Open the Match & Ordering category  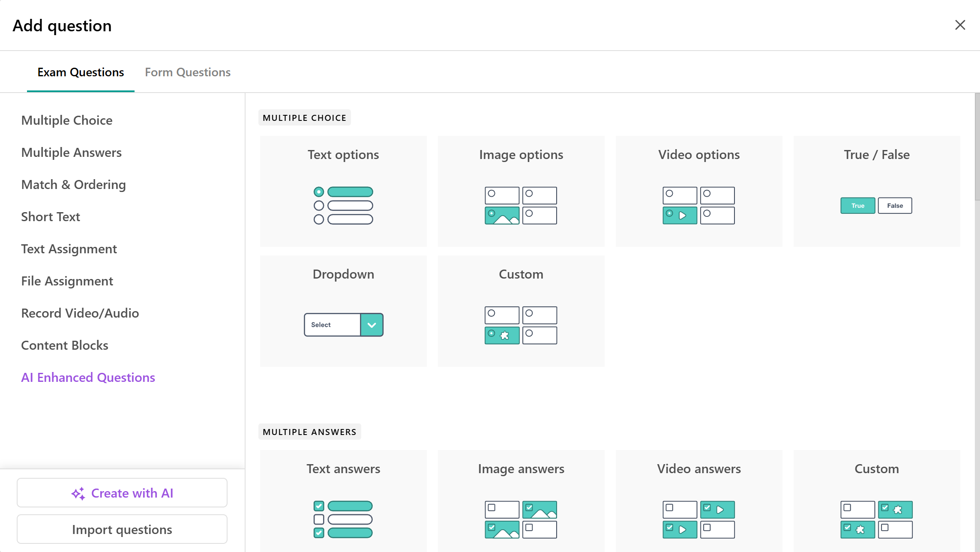point(73,185)
